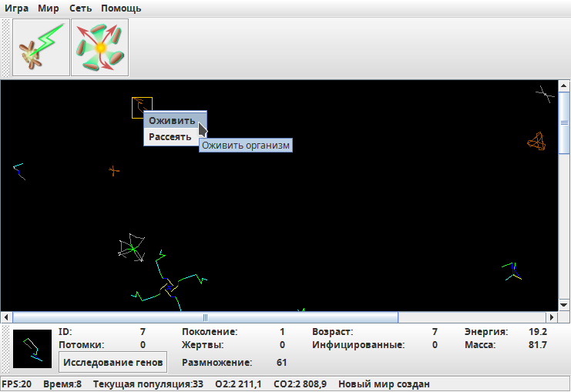Click the Новый мир создан status message
The image size is (571, 392).
[384, 384]
